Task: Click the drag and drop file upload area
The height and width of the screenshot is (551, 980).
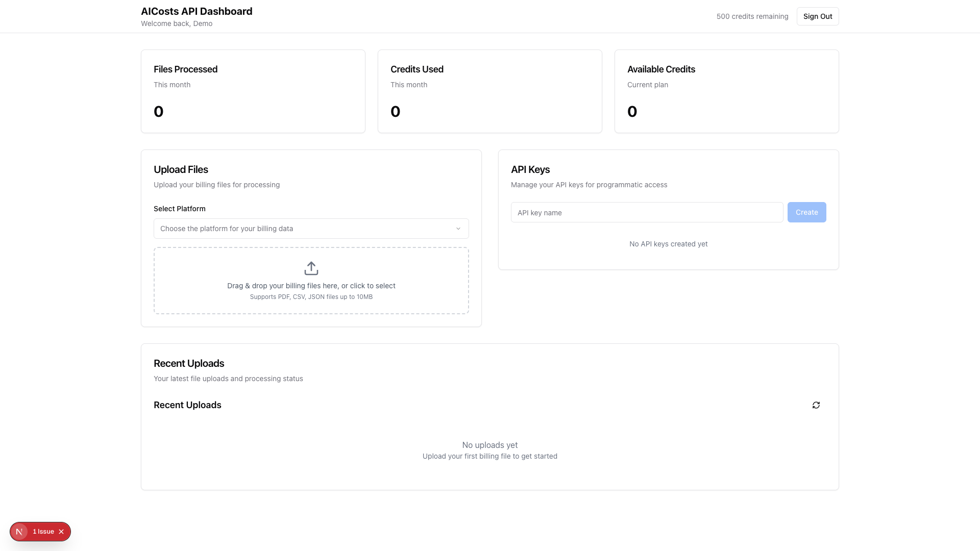Action: click(311, 280)
